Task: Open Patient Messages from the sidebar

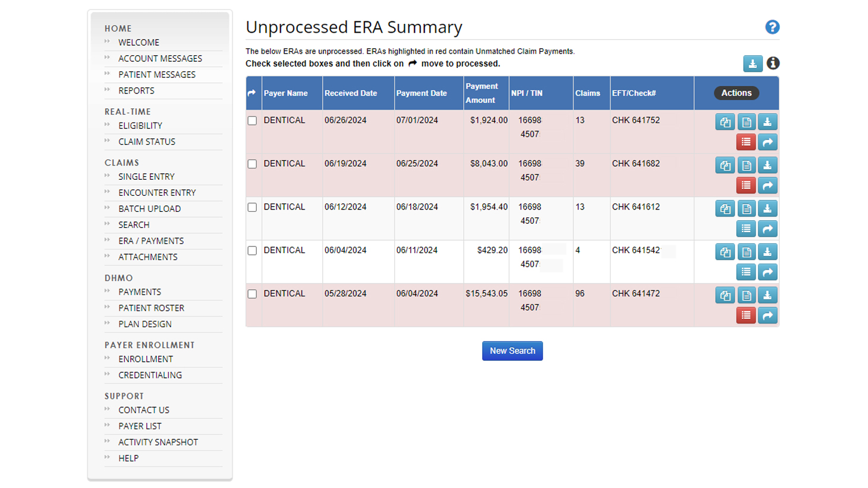Action: pyautogui.click(x=157, y=74)
